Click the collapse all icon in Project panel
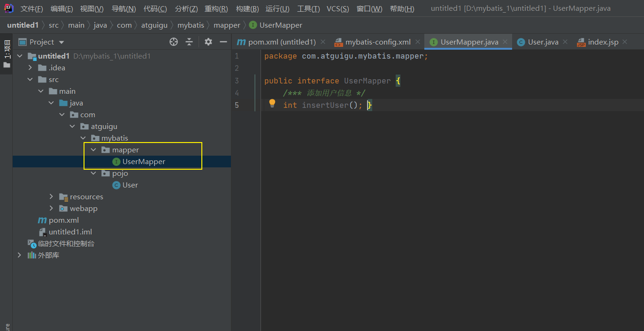644x331 pixels. click(189, 42)
